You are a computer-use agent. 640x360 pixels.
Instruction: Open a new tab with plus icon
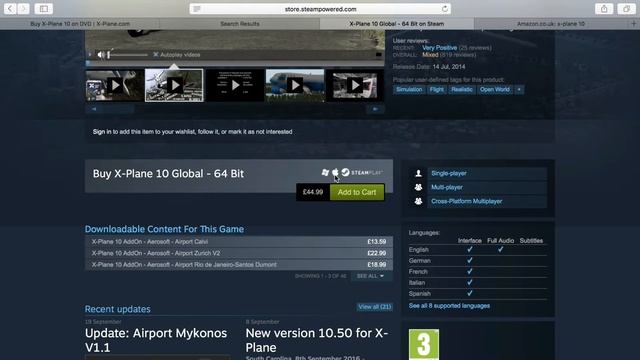(634, 24)
